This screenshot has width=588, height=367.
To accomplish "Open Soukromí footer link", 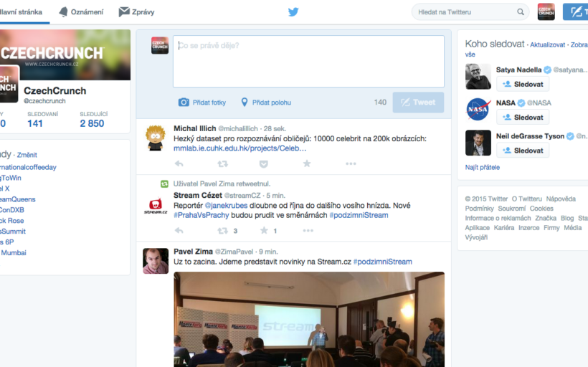I will 511,209.
